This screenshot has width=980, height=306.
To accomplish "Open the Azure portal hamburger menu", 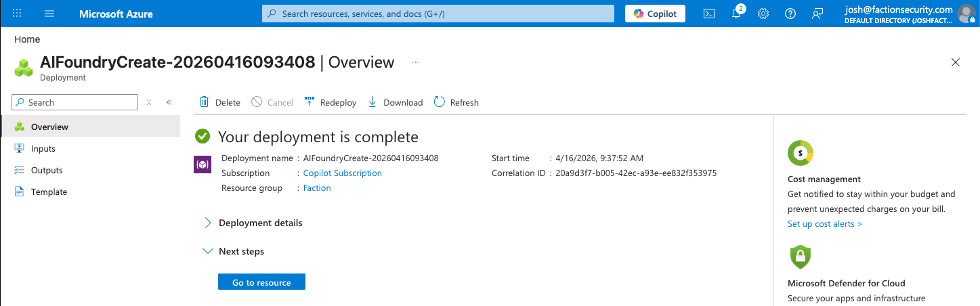I will point(49,14).
